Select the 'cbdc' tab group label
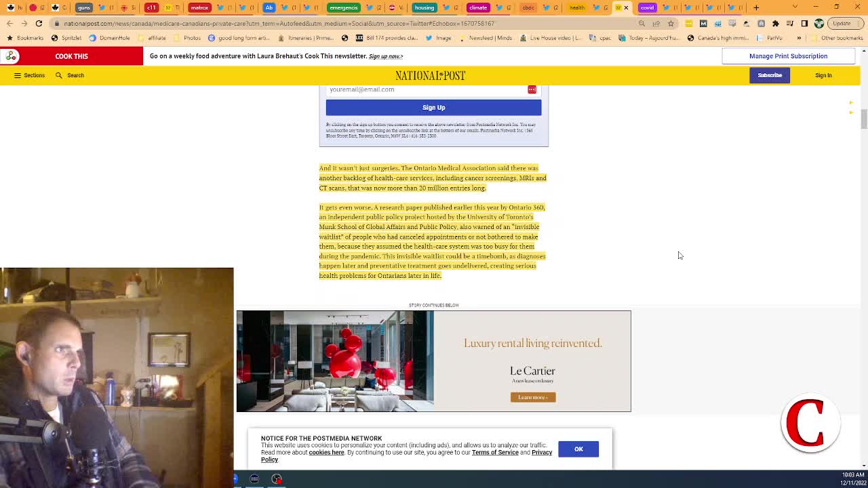Image resolution: width=868 pixels, height=488 pixels. click(x=528, y=7)
